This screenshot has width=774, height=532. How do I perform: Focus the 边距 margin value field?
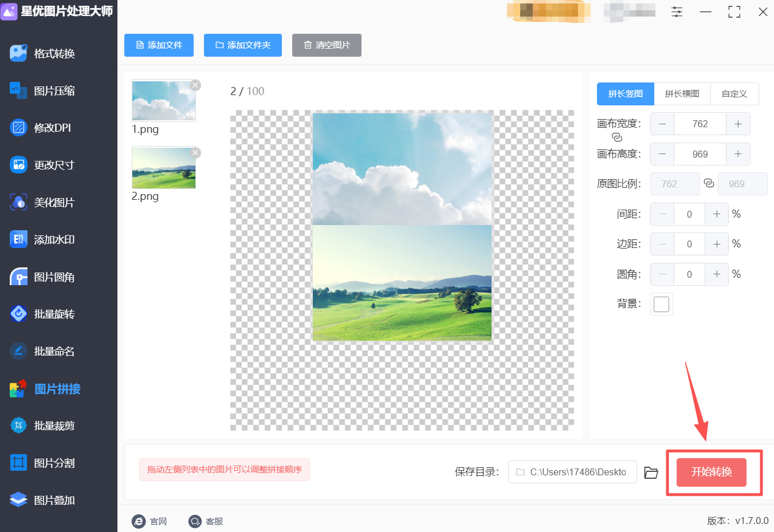689,244
